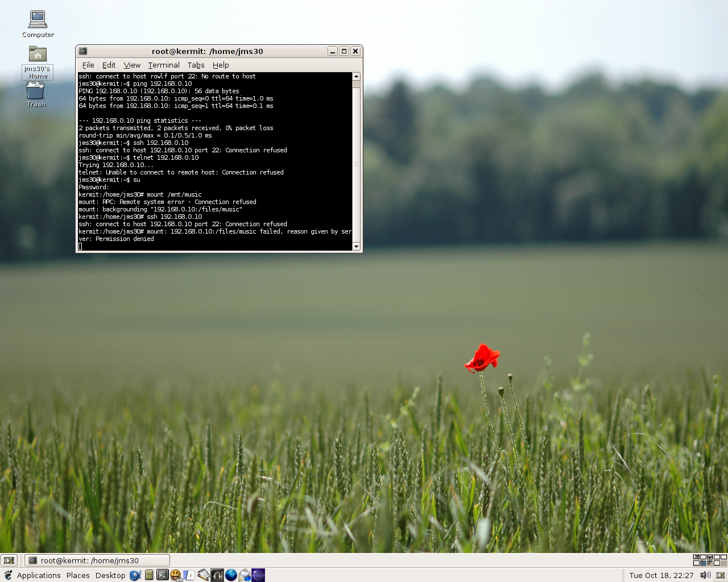This screenshot has width=728, height=582.
Task: Launch the dark arch-shaped panel icon
Action: tap(217, 575)
